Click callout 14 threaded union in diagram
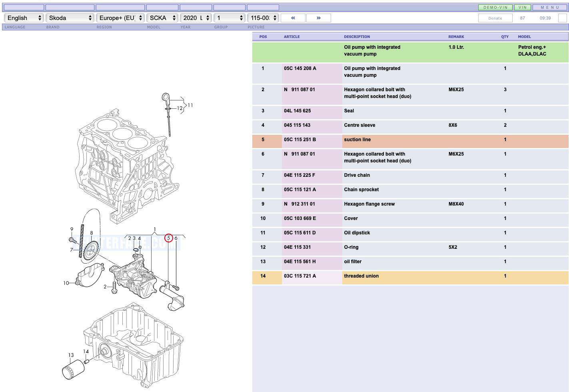The image size is (569, 392). pyautogui.click(x=86, y=352)
